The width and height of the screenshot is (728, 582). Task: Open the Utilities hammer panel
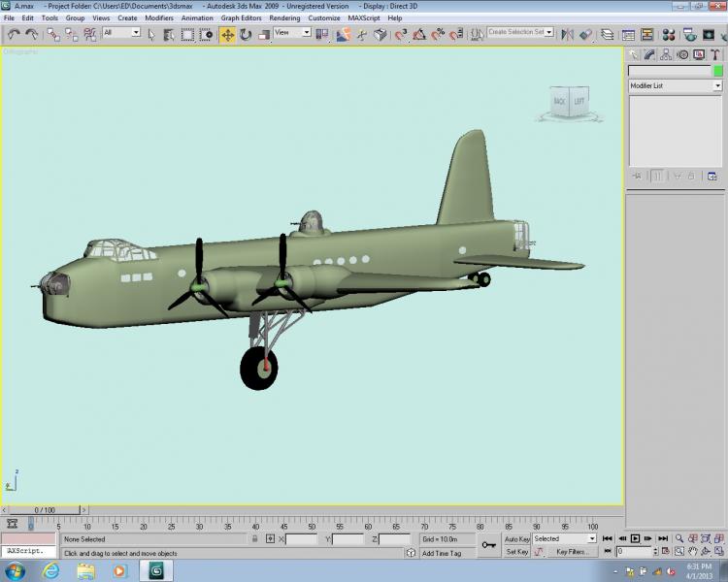click(715, 54)
